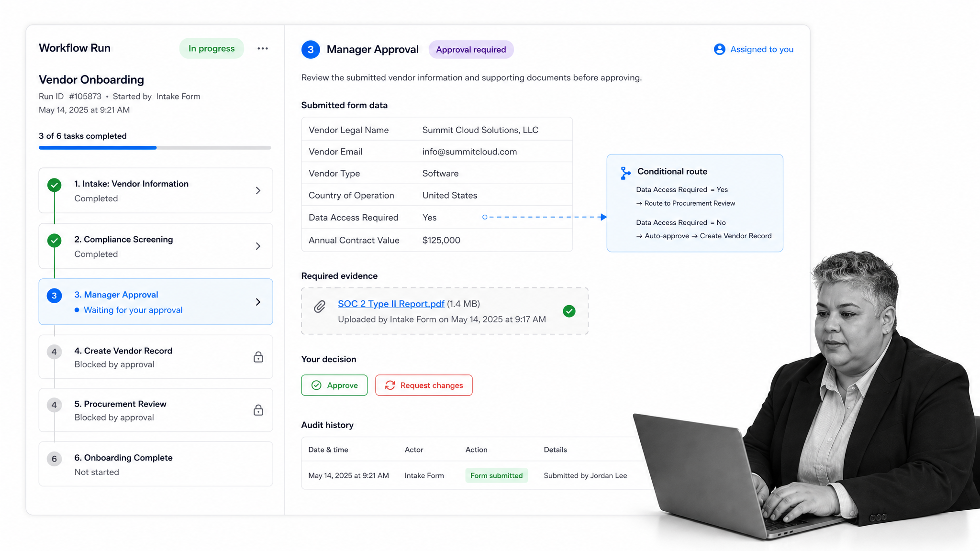Click Waiting for your approval status
Viewport: 980px width, 551px height.
133,310
